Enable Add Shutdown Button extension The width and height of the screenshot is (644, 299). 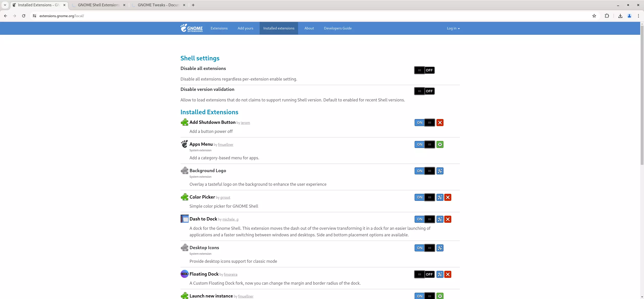[x=420, y=122]
